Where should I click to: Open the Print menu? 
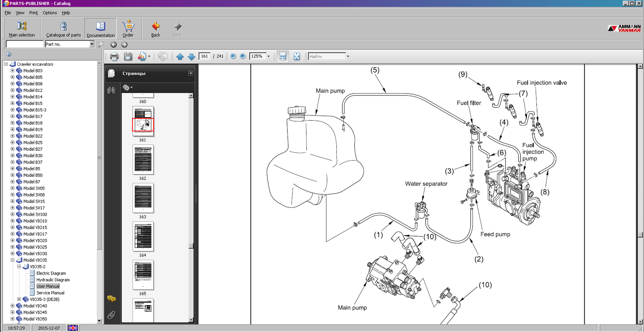[33, 13]
